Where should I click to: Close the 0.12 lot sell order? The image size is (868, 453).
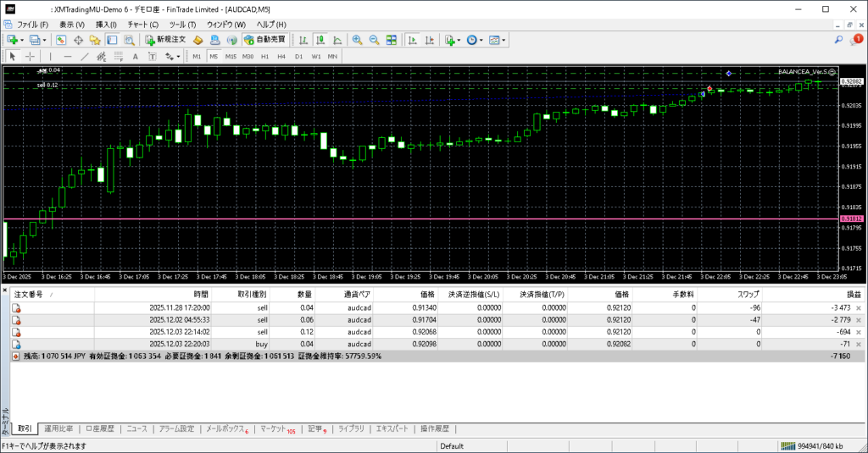(x=858, y=333)
